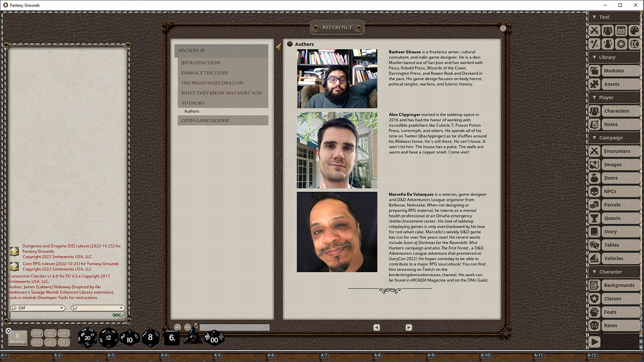Screen dimensions: 644x362
Task: Open the color palette tool
Action: tap(634, 30)
